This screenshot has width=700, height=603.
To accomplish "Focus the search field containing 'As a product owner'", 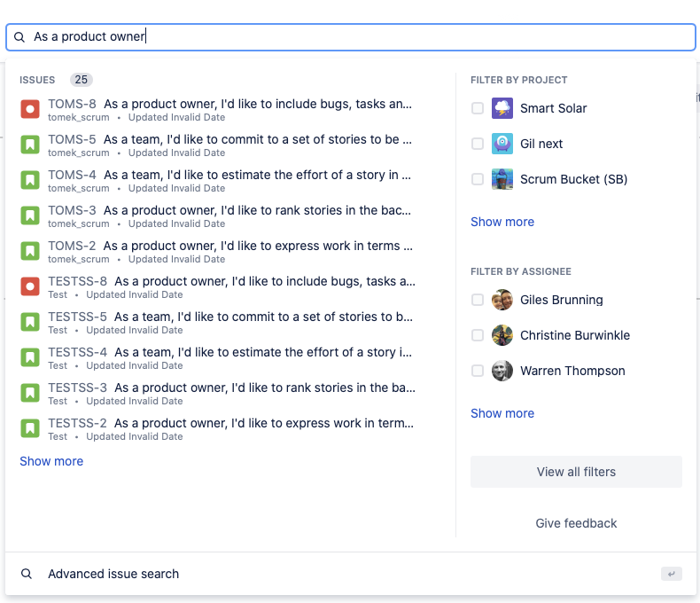I will (351, 37).
